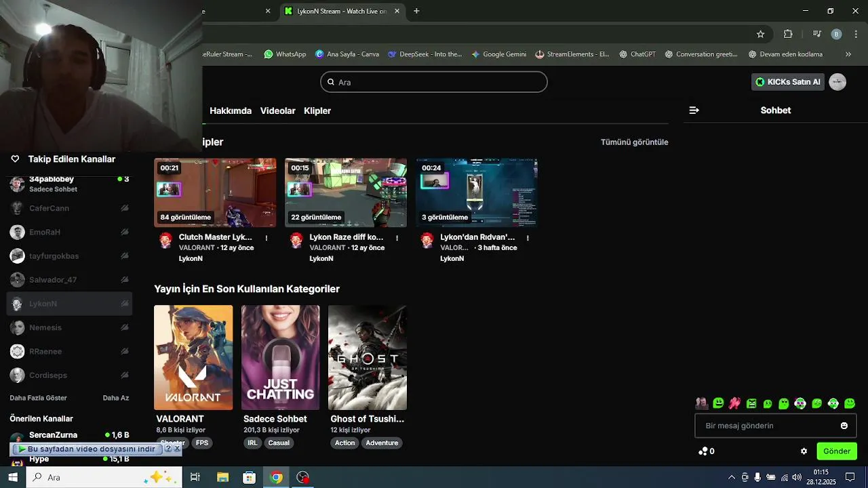
Task: Open the user avatar beside KICKs Satın Al
Action: tap(837, 82)
